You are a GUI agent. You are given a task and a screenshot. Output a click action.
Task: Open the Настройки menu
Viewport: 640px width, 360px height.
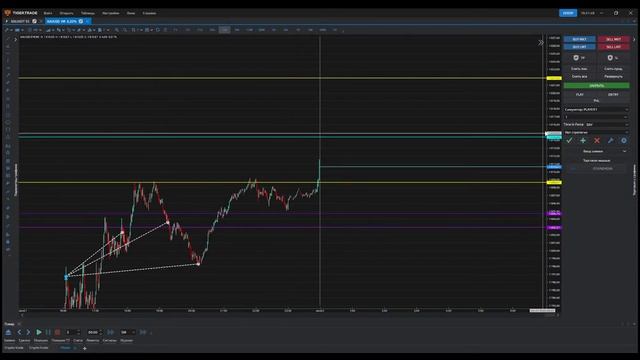[x=111, y=13]
